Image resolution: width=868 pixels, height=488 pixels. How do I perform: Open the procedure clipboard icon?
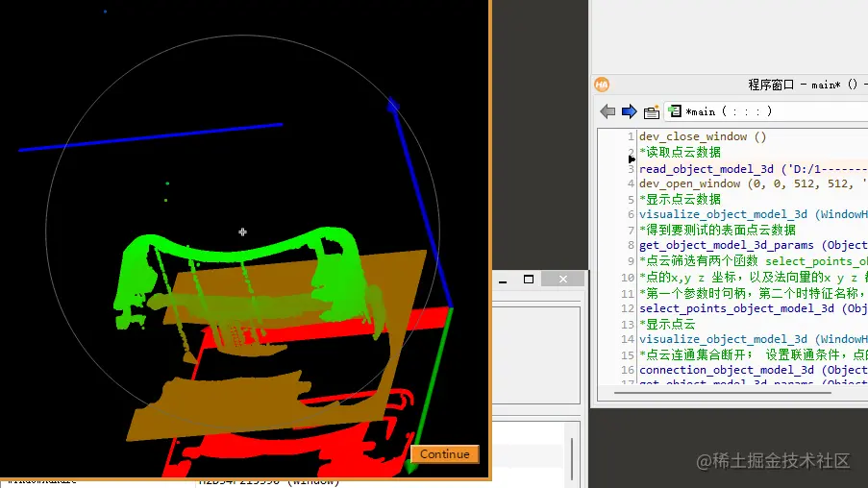tap(652, 111)
